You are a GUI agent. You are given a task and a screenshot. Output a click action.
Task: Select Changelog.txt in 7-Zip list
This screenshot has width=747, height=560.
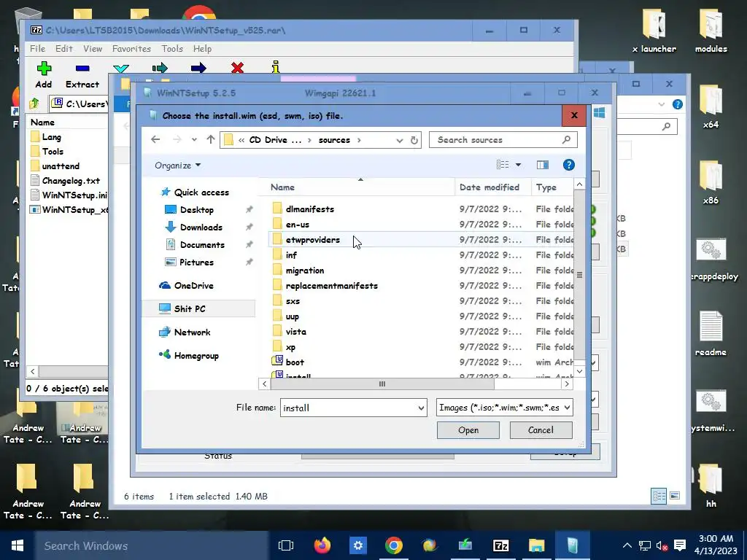66,181
